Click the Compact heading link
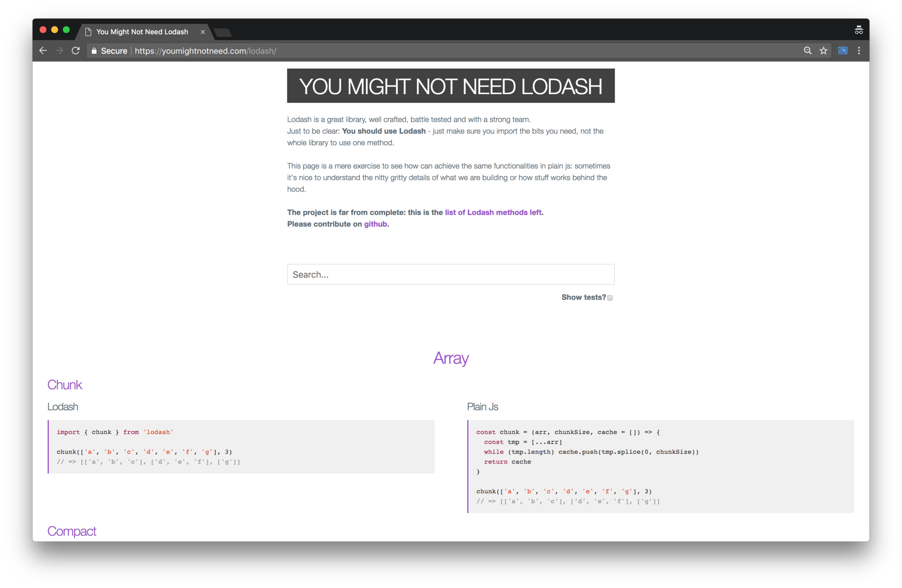The height and width of the screenshot is (588, 902). pyautogui.click(x=72, y=531)
